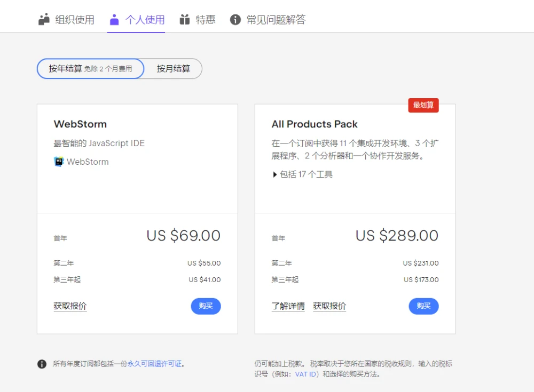The height and width of the screenshot is (392, 534).
Task: Click the US $231.00 price
Action: [421, 263]
